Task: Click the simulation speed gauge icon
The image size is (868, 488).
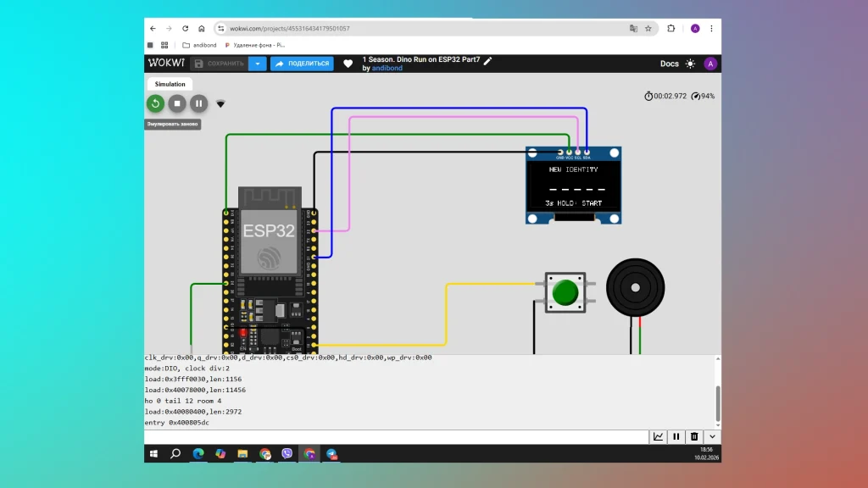Action: (696, 97)
